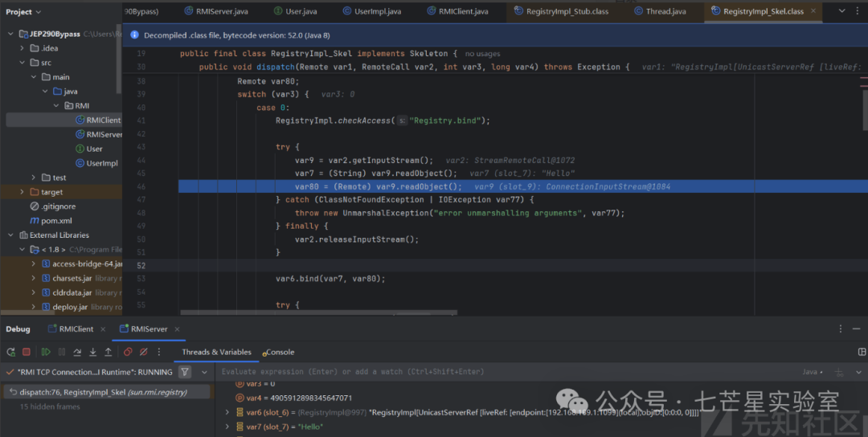Collapse the JEP290Bypass project root

click(10, 34)
